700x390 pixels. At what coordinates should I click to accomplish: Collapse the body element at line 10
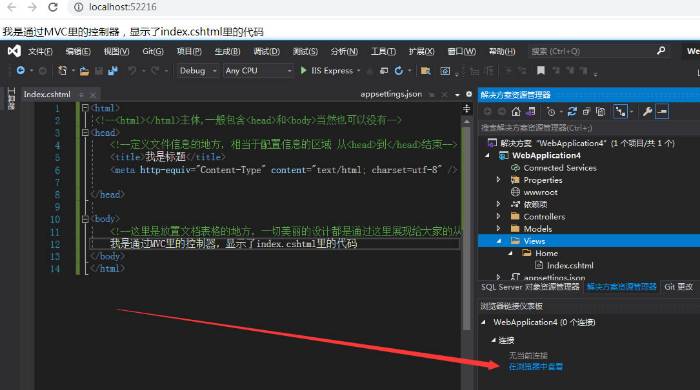point(85,219)
